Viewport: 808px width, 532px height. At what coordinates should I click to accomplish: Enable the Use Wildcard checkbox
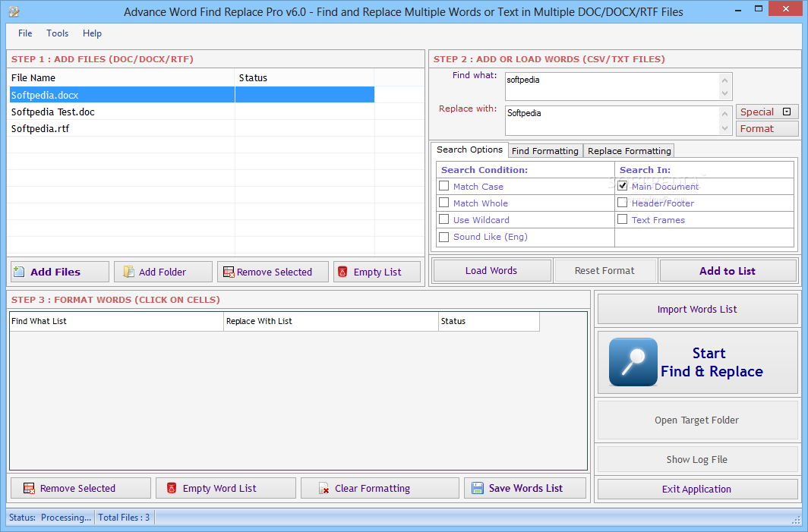coord(443,219)
